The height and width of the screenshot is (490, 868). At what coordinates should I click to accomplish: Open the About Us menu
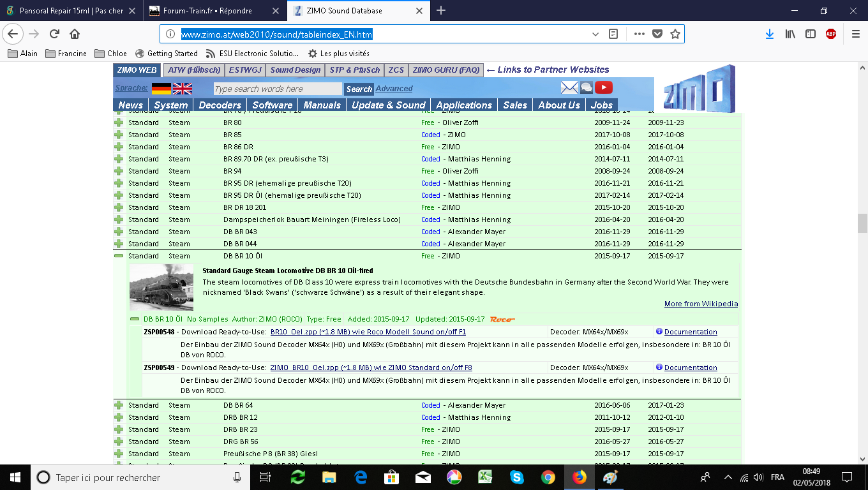(559, 105)
